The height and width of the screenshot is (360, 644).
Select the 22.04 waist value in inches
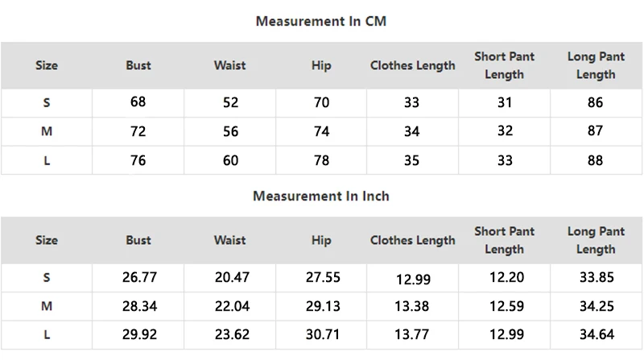click(x=232, y=306)
